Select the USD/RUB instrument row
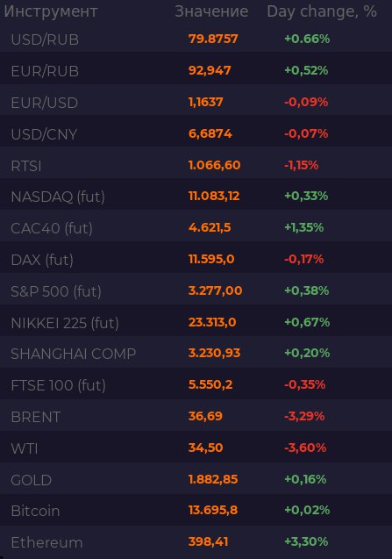 click(196, 39)
